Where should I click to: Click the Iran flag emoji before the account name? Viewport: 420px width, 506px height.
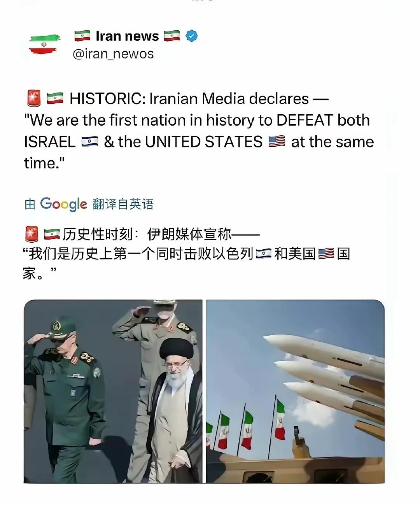coord(82,36)
